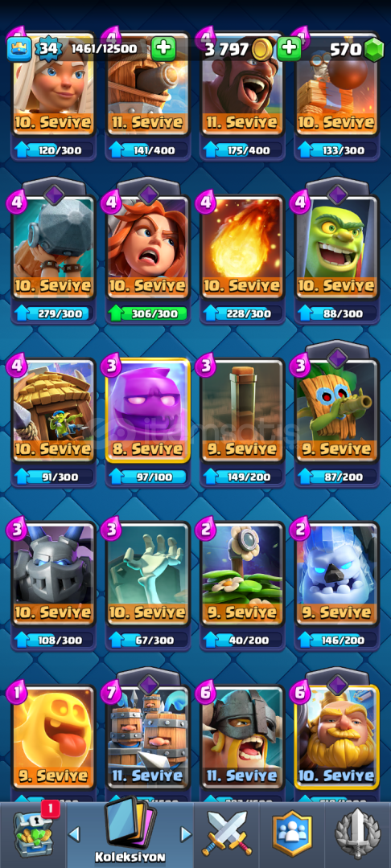Tap the green gem currency icon
Viewport: 391px width, 868px height.
coord(374,49)
